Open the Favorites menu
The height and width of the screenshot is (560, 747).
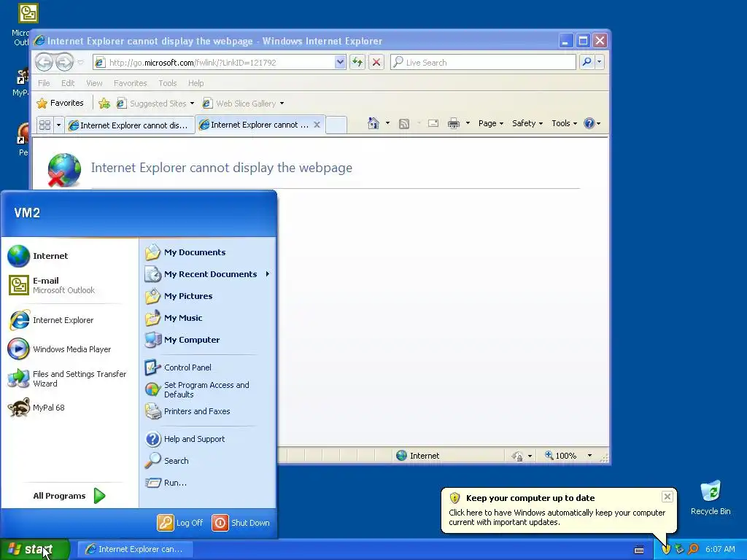[130, 83]
